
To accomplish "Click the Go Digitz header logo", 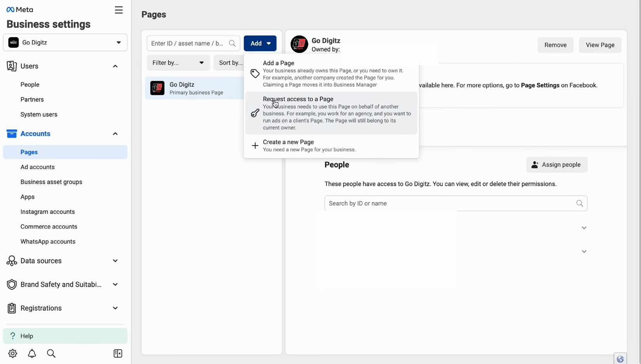I will pyautogui.click(x=299, y=44).
